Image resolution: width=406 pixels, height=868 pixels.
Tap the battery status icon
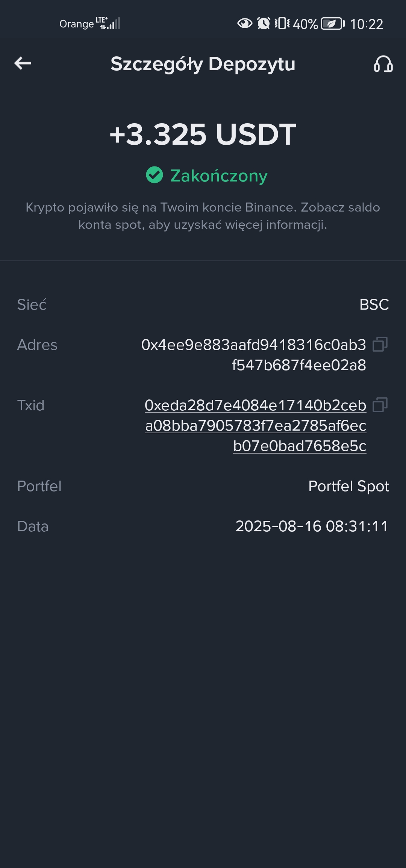[x=333, y=24]
